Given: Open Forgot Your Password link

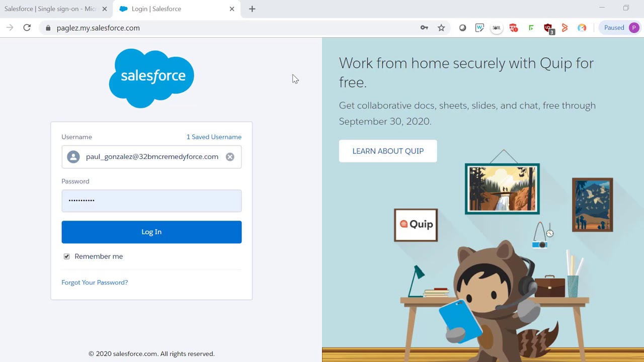Looking at the screenshot, I should (95, 283).
